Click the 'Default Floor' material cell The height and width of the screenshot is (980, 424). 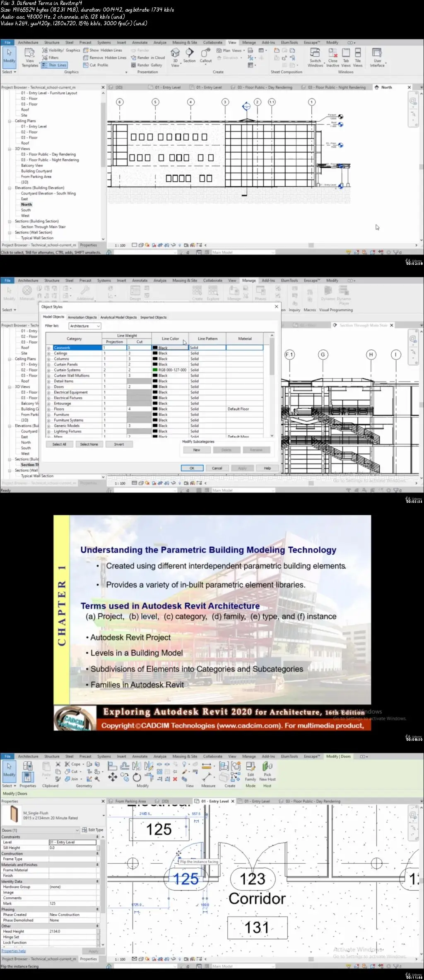click(244, 409)
